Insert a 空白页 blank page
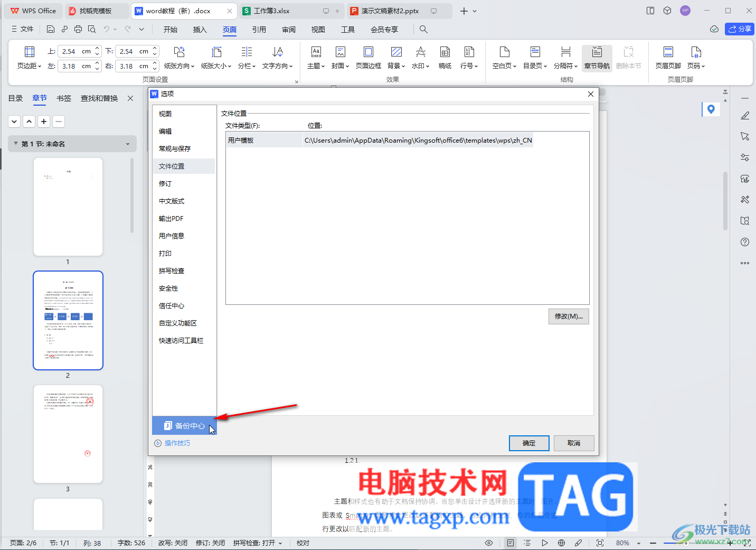The height and width of the screenshot is (550, 756). point(504,58)
